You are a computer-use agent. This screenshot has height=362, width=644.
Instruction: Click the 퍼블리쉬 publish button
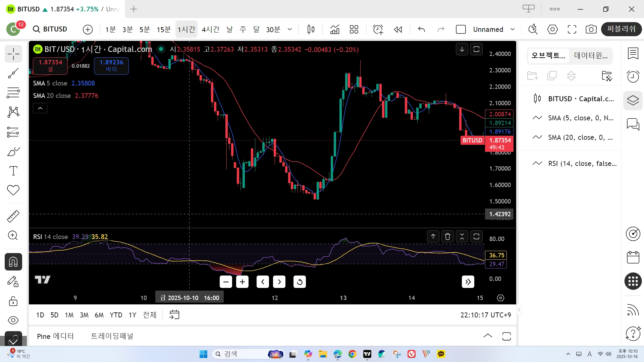pyautogui.click(x=621, y=29)
